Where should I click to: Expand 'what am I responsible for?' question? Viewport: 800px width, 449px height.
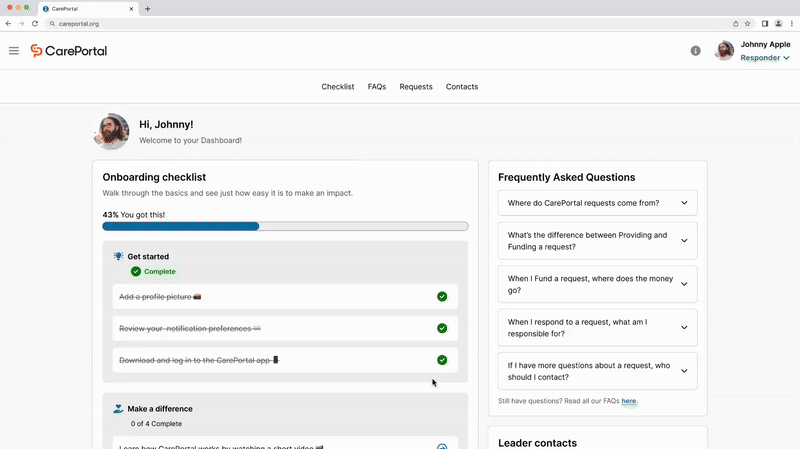(x=597, y=328)
